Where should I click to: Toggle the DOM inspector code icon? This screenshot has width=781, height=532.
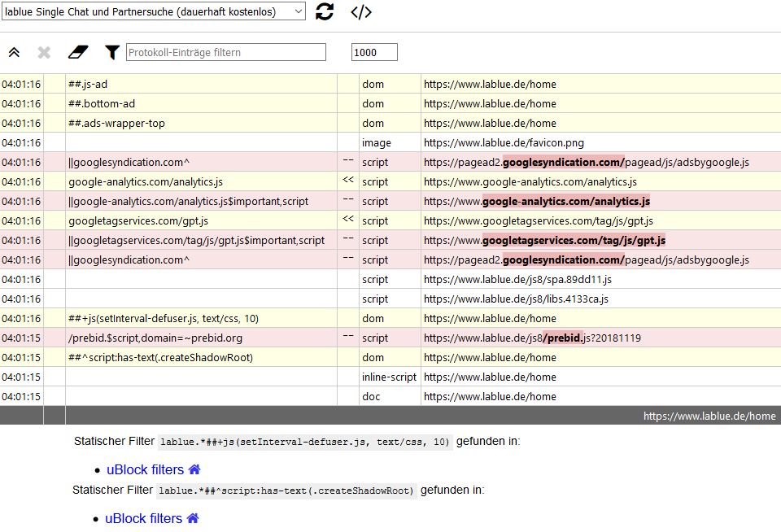pos(361,11)
